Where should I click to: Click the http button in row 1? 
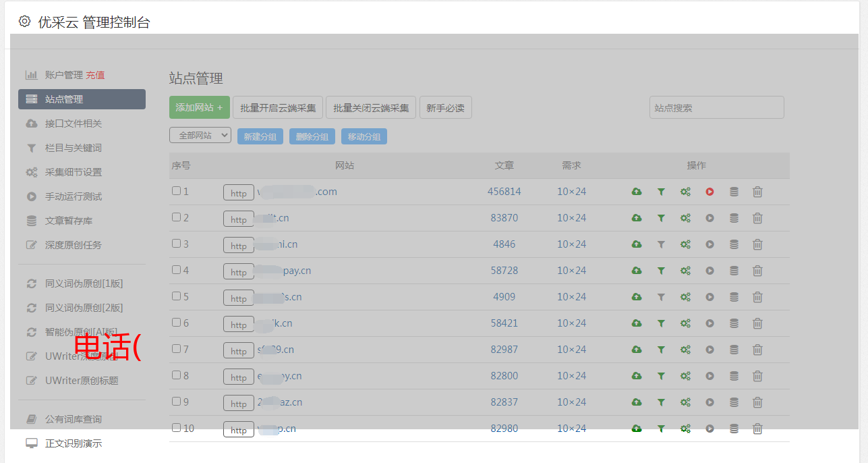(x=239, y=193)
